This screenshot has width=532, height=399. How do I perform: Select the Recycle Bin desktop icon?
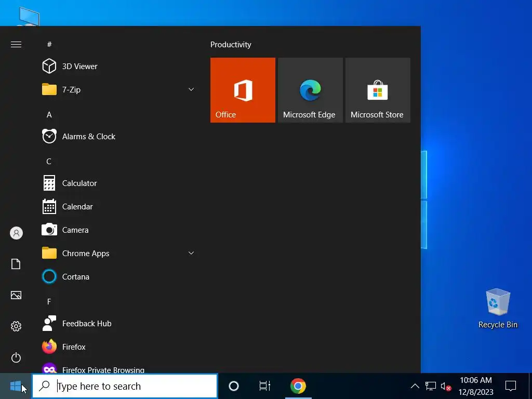[x=498, y=309]
